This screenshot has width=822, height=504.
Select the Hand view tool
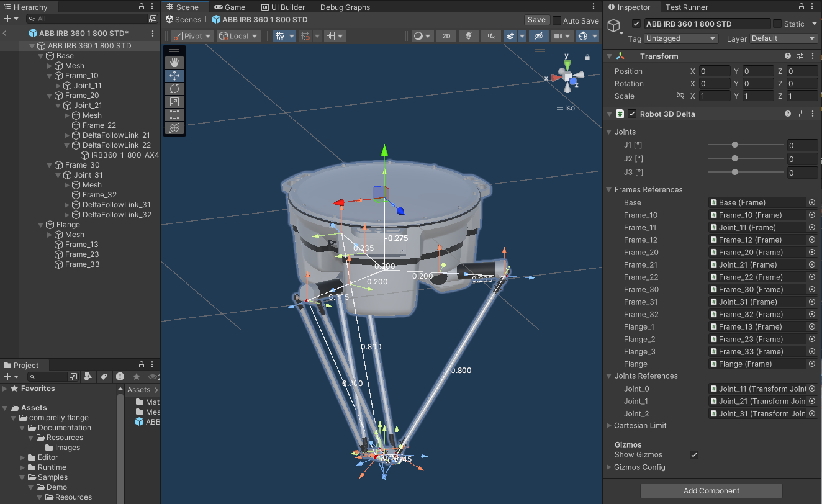(x=174, y=62)
